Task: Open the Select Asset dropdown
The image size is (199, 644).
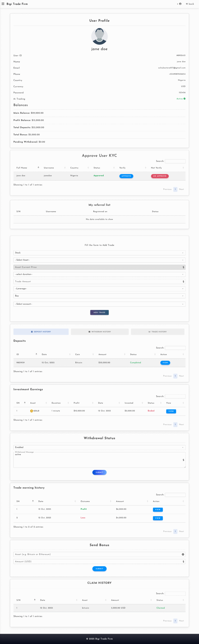Action: point(99,260)
